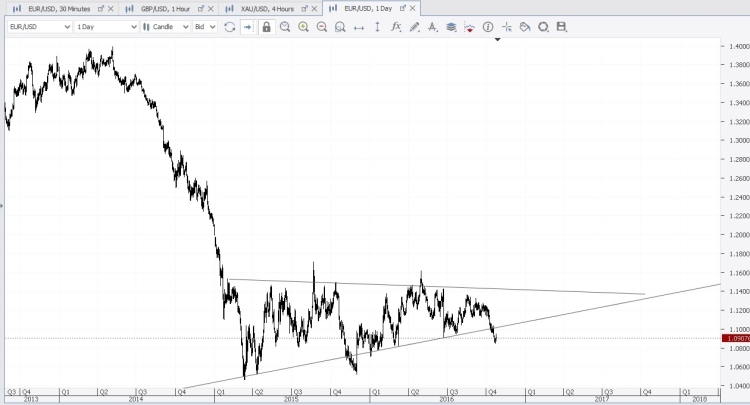Detach the EUR/USD, 30 Minutes tab
The width and height of the screenshot is (750, 405).
pos(100,9)
